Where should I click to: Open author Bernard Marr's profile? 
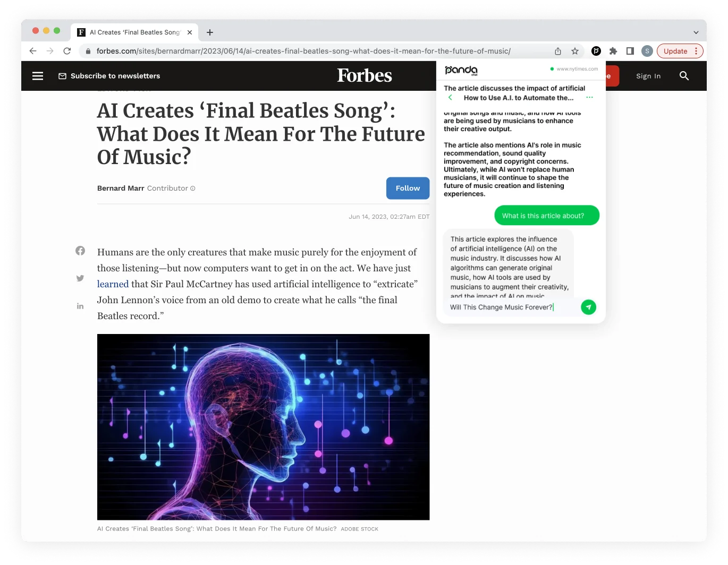click(x=121, y=188)
